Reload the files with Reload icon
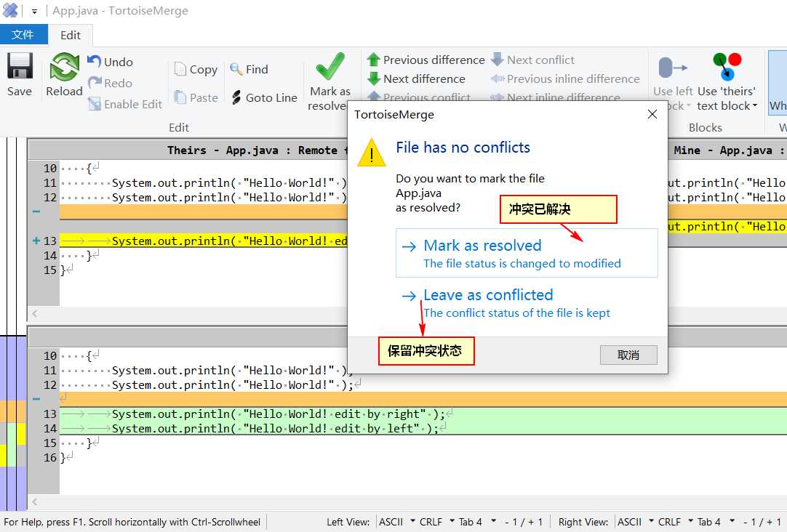The width and height of the screenshot is (787, 532). (x=64, y=74)
